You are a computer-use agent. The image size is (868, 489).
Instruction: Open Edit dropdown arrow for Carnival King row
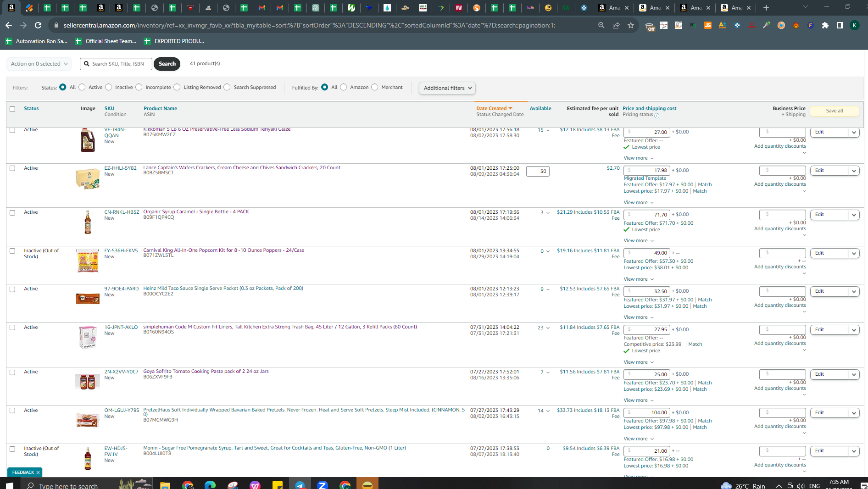point(854,253)
